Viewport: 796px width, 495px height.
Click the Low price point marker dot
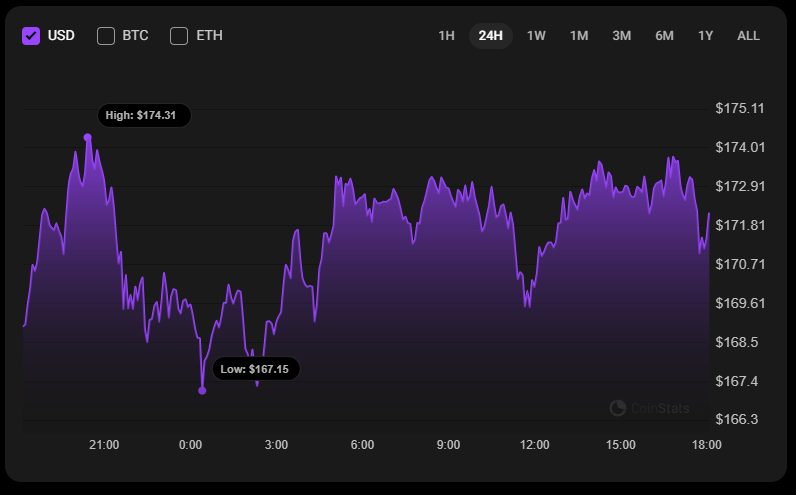[x=202, y=390]
